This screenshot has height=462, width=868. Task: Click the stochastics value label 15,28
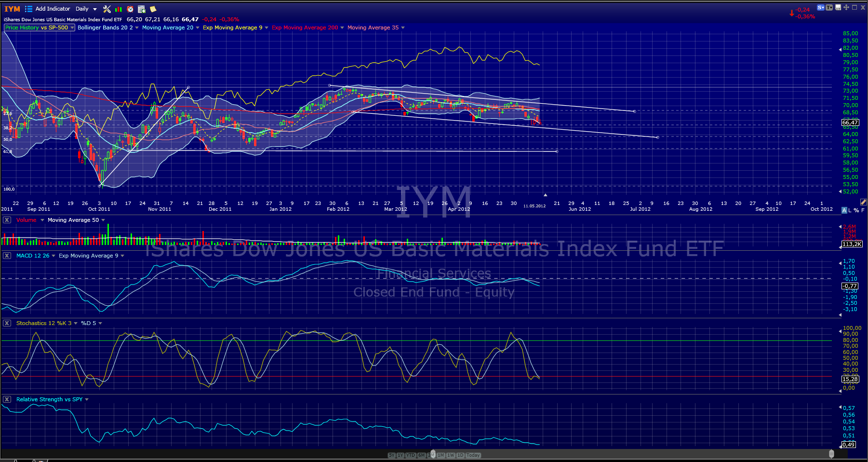[x=850, y=379]
